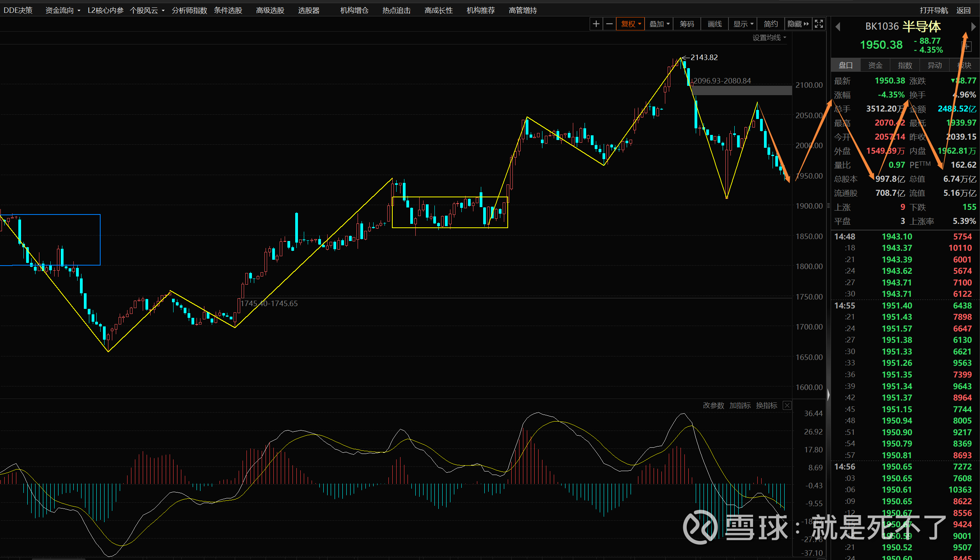Close the MACD indicator panel
The image size is (980, 560).
click(x=787, y=406)
